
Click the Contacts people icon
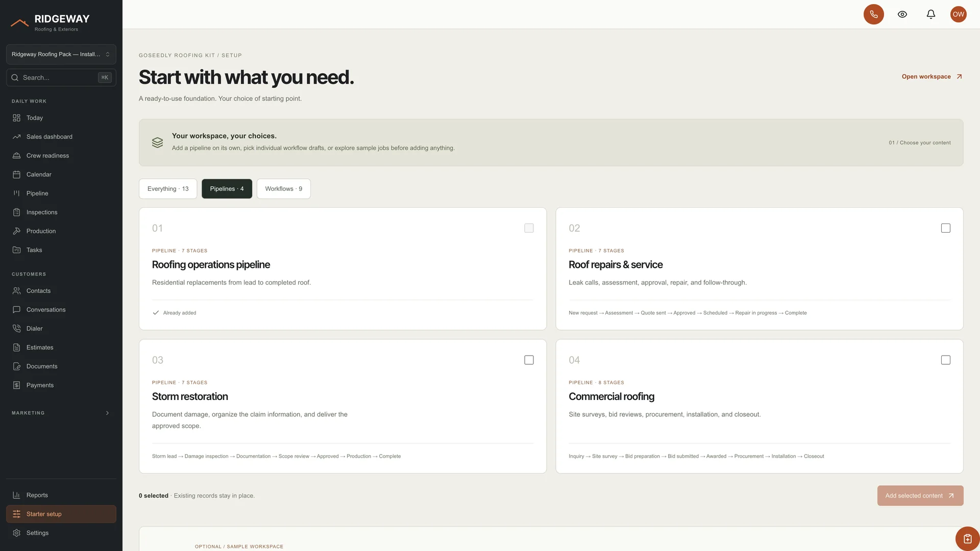[16, 291]
